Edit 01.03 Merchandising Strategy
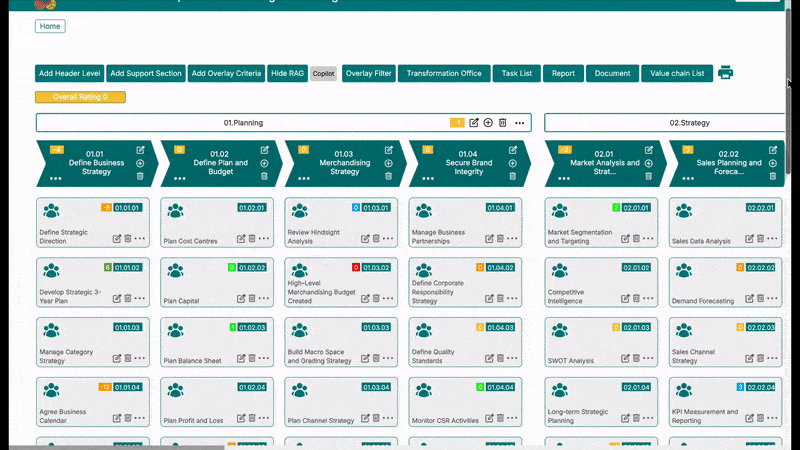The height and width of the screenshot is (450, 800). (389, 150)
